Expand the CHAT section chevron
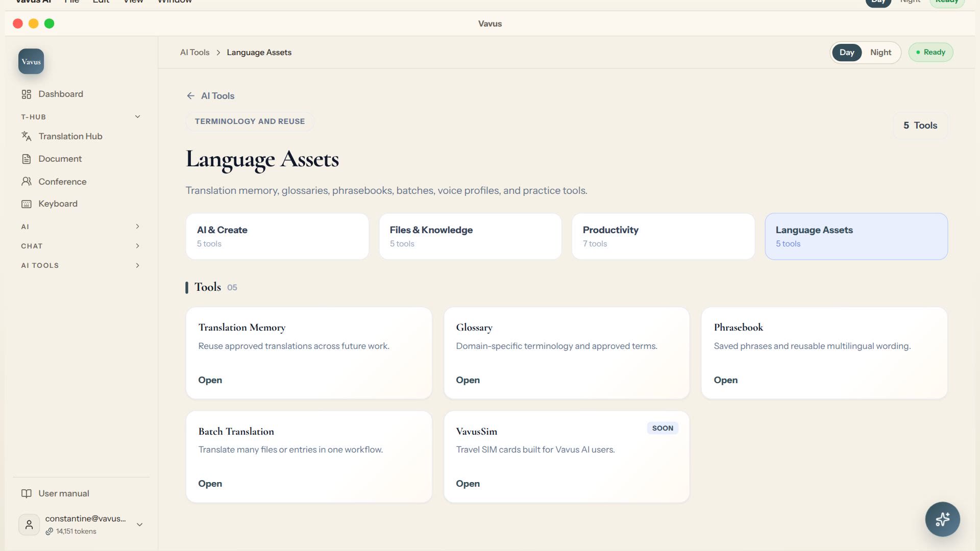 pyautogui.click(x=137, y=246)
